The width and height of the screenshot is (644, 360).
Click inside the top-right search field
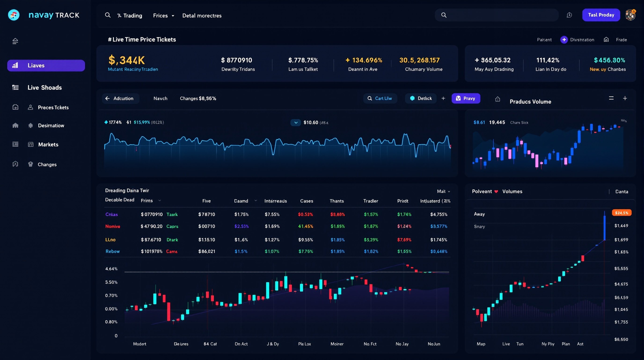[x=496, y=15]
